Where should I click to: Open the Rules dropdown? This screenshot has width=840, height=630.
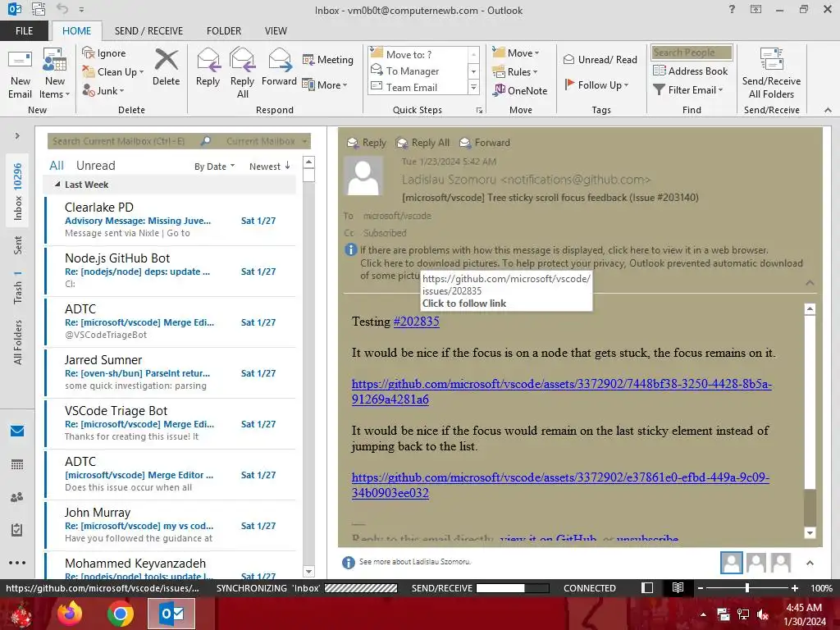coord(515,71)
